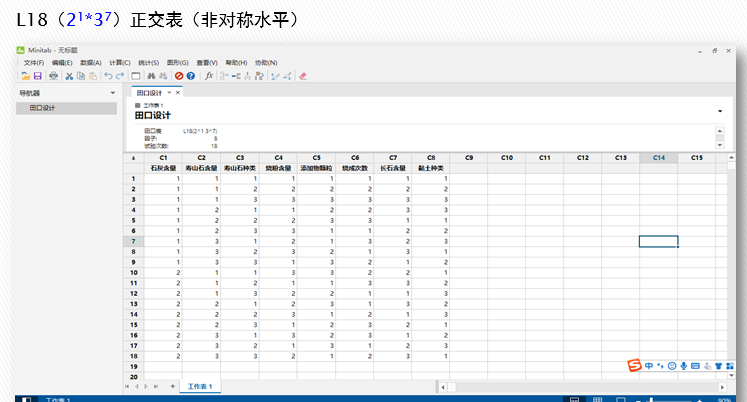Select row header 7
Screen dimensions: 747x402
pyautogui.click(x=133, y=241)
